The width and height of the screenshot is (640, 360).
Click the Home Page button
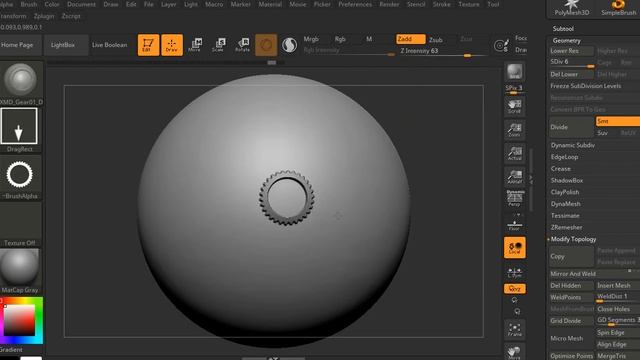(20, 45)
